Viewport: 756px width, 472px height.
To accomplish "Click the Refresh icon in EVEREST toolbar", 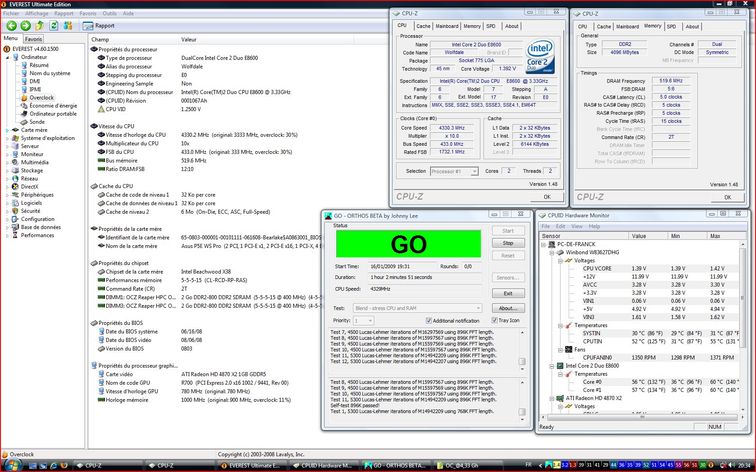I will tap(54, 26).
